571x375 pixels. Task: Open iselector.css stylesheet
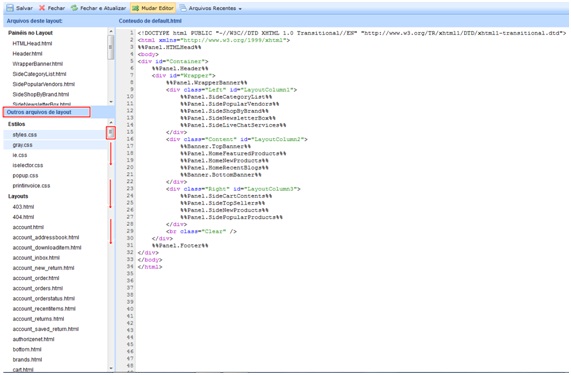(28, 165)
